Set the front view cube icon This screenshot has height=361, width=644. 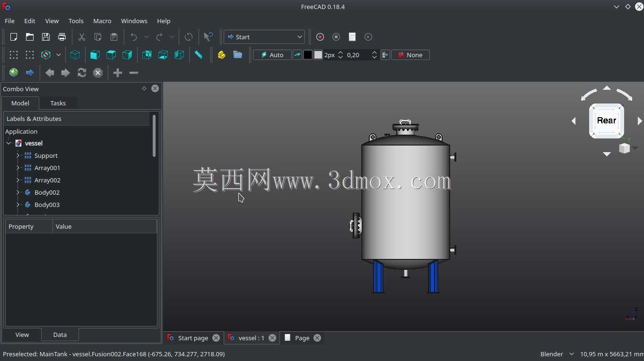[95, 55]
